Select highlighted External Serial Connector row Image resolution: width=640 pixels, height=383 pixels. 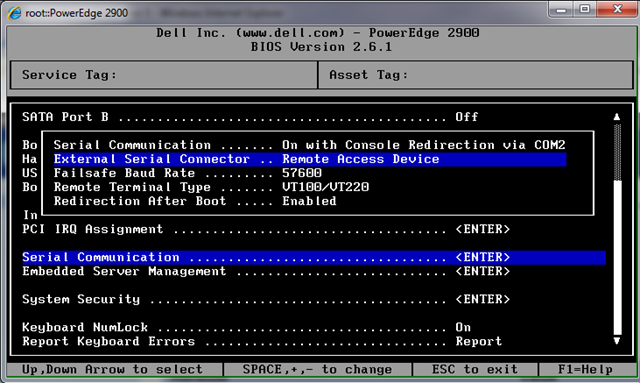(x=310, y=159)
